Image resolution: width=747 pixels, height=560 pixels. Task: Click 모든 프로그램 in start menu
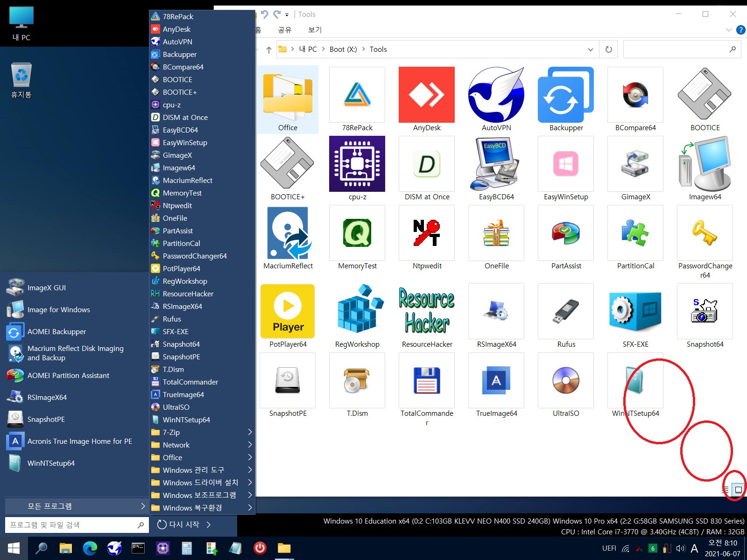click(x=76, y=506)
